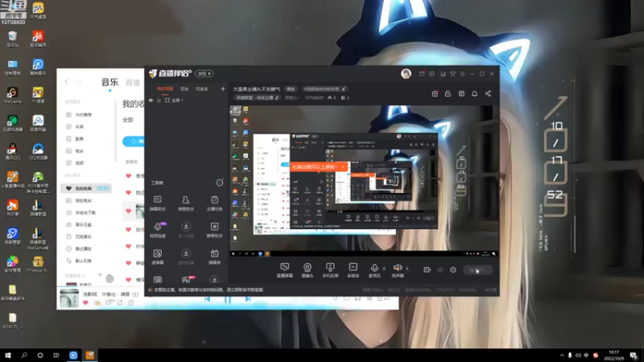The width and height of the screenshot is (644, 362).
Task: Switch to 我的场景 scene tab
Action: [x=165, y=88]
